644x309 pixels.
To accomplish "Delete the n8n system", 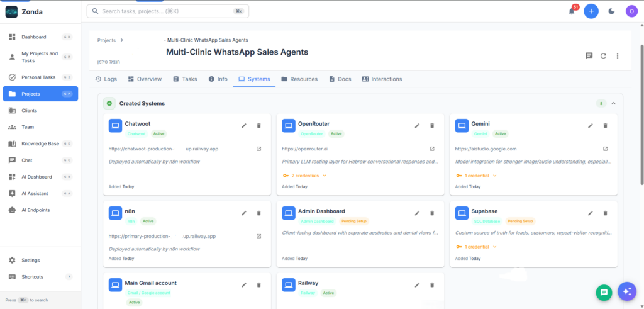I will (258, 213).
